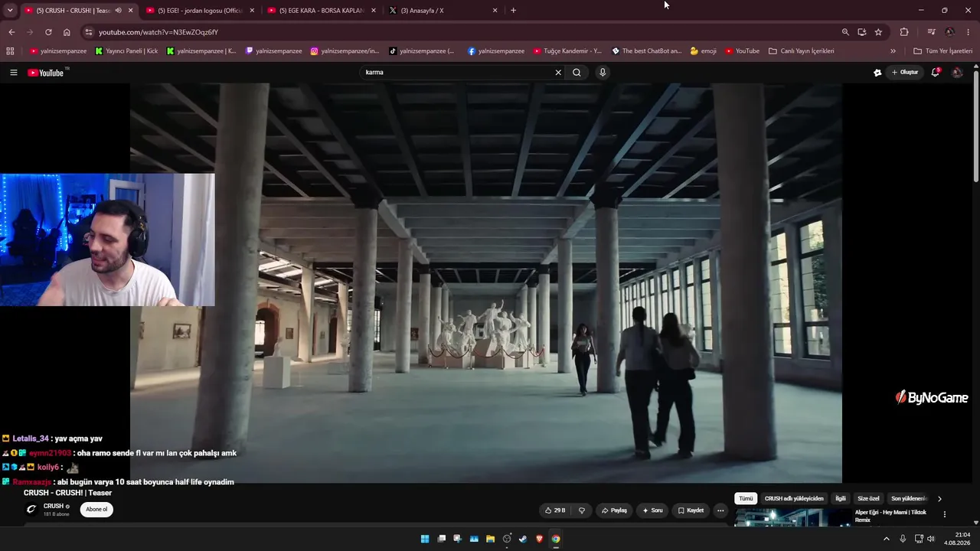Open the YouTube account avatar menu
Screen dimensions: 980x551
tap(957, 73)
